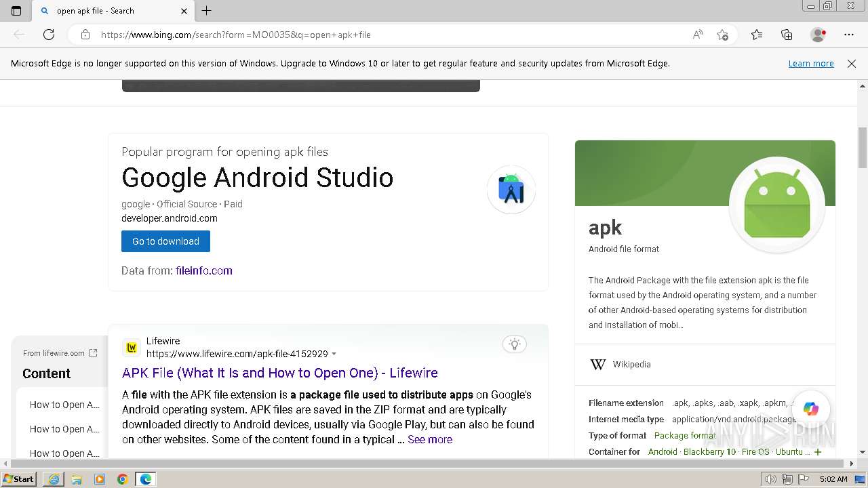This screenshot has width=868, height=488.
Task: Open 'APK File (What It Is and How to Open One)' result
Action: coord(279,373)
